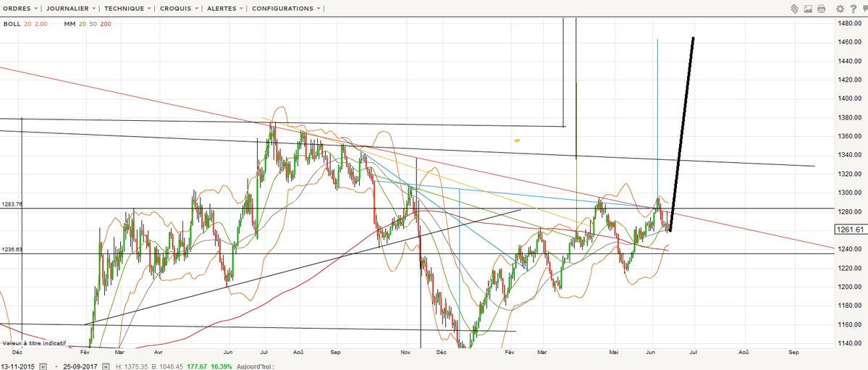868x370 pixels.
Task: Click the MM 20 period value
Action: [83, 24]
